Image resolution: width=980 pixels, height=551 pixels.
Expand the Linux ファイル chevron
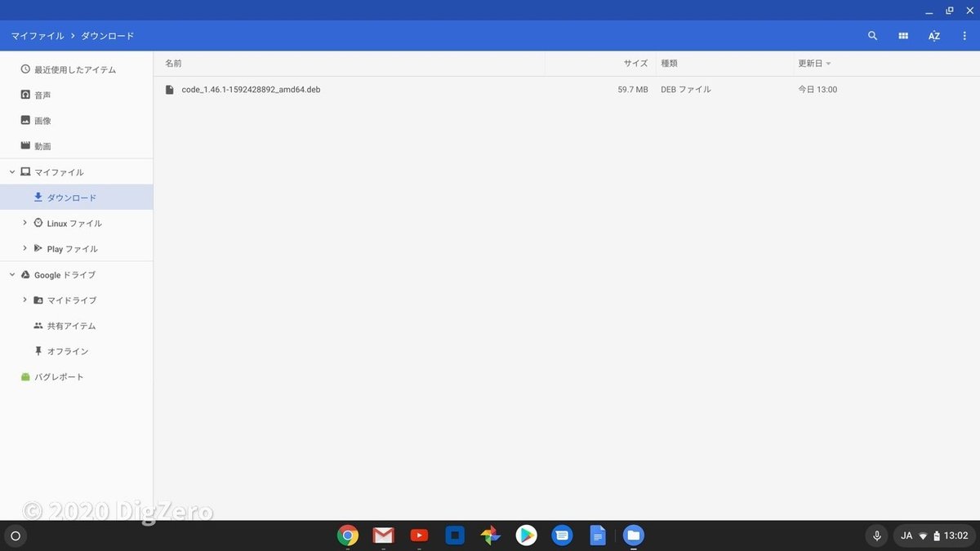(x=24, y=223)
